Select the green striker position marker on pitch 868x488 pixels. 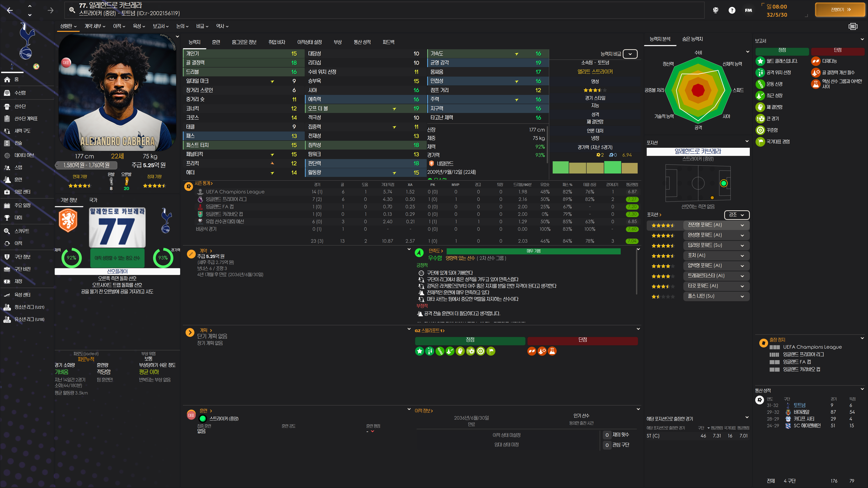pyautogui.click(x=723, y=183)
